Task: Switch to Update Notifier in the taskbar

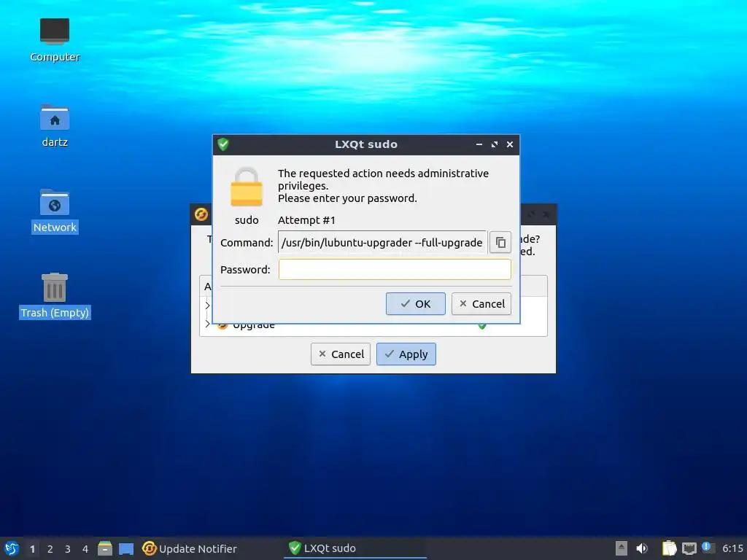Action: [190, 548]
